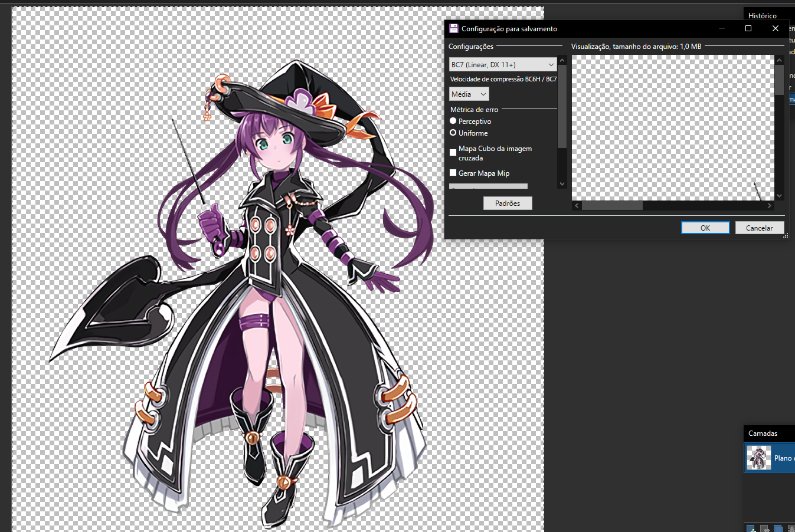Click the floppy disk icon in the dialog title bar
Image resolution: width=795 pixels, height=532 pixels.
tap(453, 28)
